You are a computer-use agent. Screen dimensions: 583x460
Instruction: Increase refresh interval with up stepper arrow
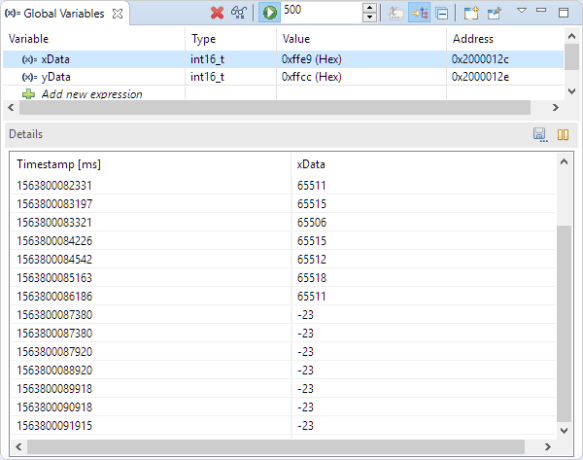[369, 8]
